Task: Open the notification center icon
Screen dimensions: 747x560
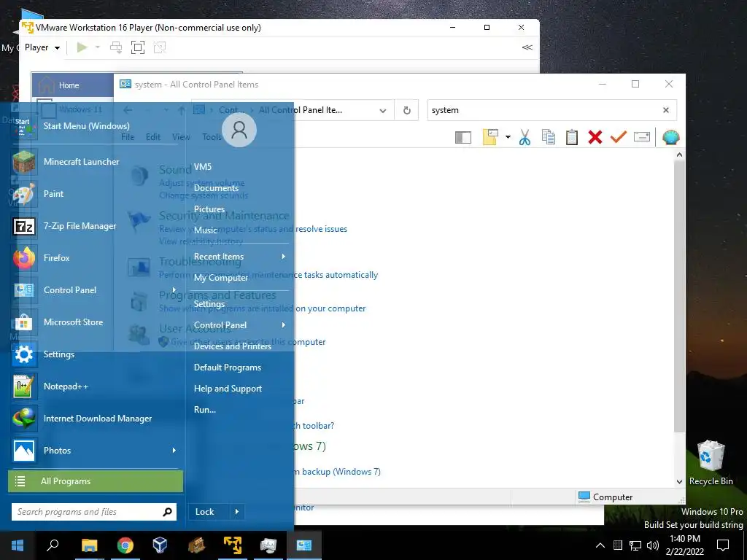Action: click(723, 545)
